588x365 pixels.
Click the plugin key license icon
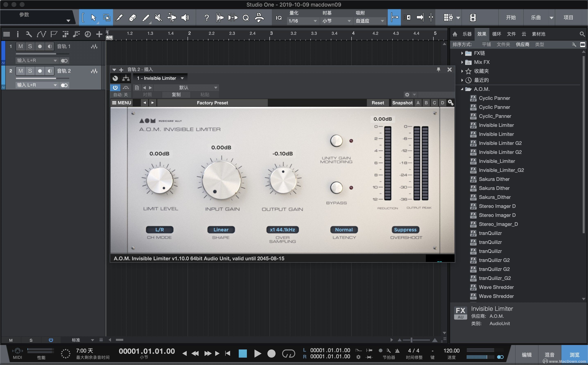(451, 103)
